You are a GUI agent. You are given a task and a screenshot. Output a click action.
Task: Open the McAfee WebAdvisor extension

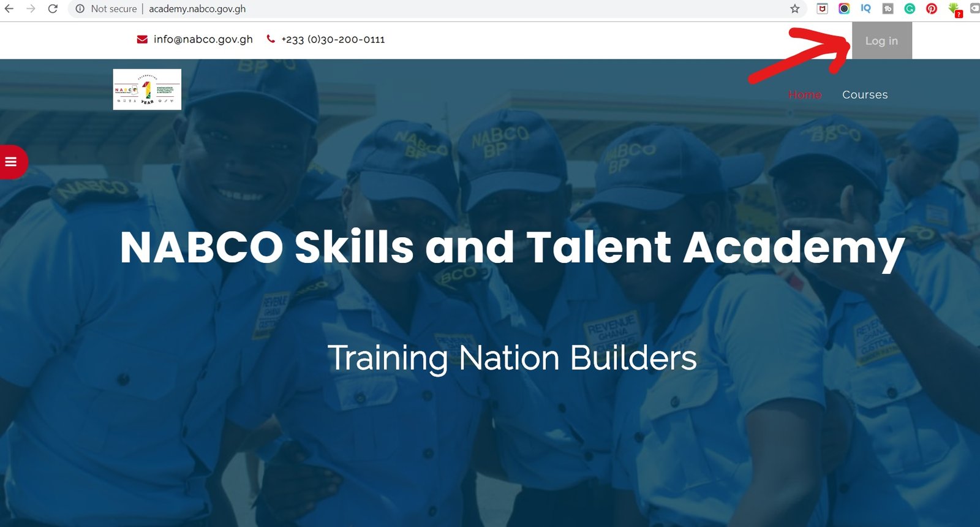823,9
